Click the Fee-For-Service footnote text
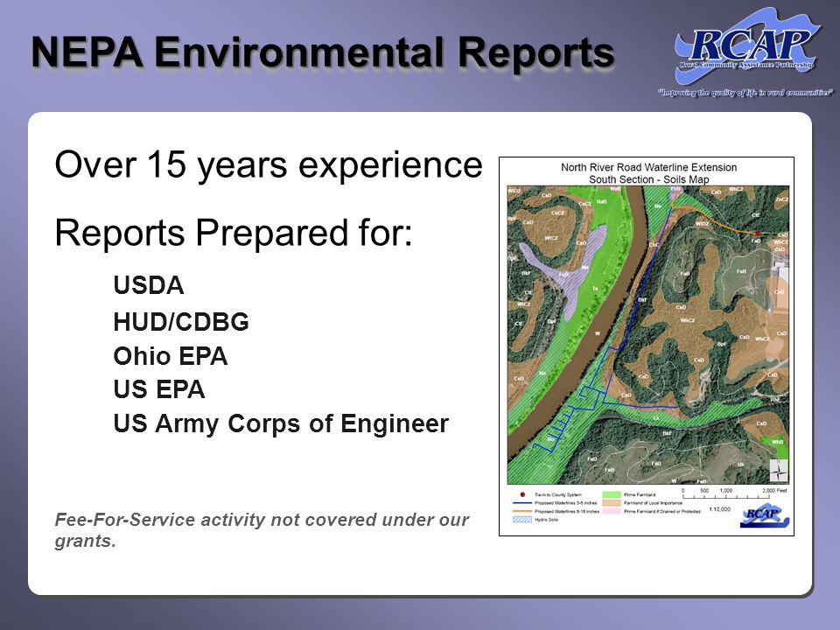This screenshot has width=840, height=630. [262, 530]
